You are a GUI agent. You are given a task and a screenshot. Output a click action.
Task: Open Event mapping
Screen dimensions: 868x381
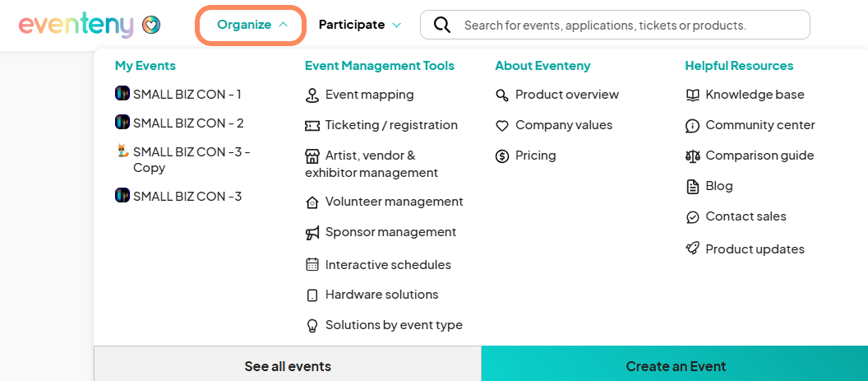click(x=369, y=95)
